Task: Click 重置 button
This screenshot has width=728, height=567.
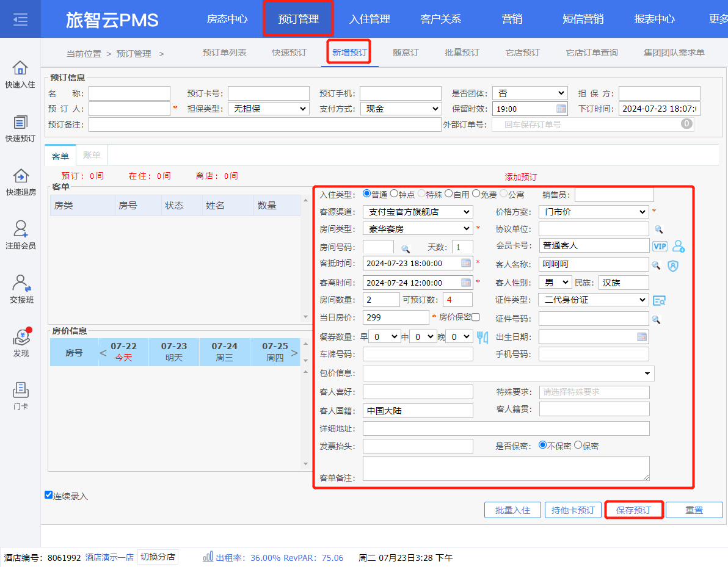Action: 694,510
